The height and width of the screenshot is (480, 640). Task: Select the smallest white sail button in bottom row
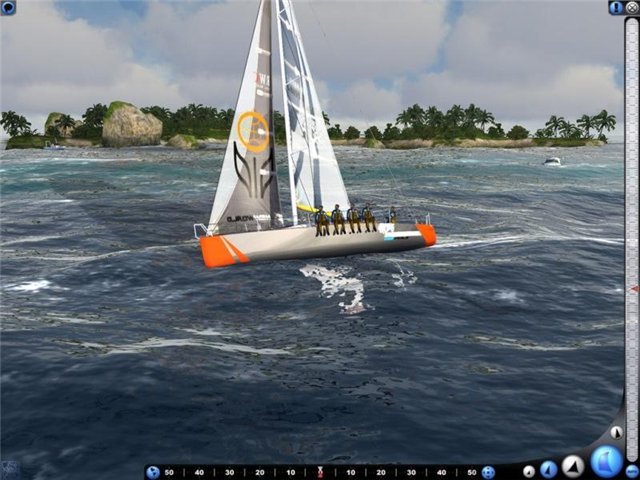529,471
